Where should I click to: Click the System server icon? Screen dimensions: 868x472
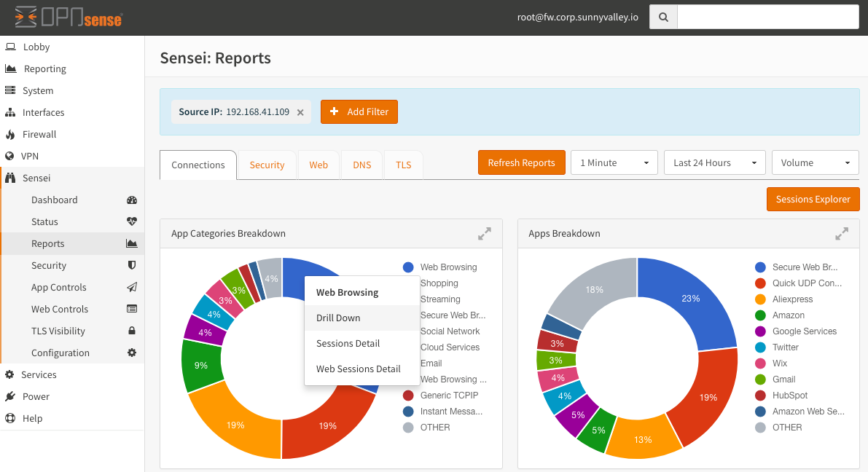pyautogui.click(x=10, y=90)
